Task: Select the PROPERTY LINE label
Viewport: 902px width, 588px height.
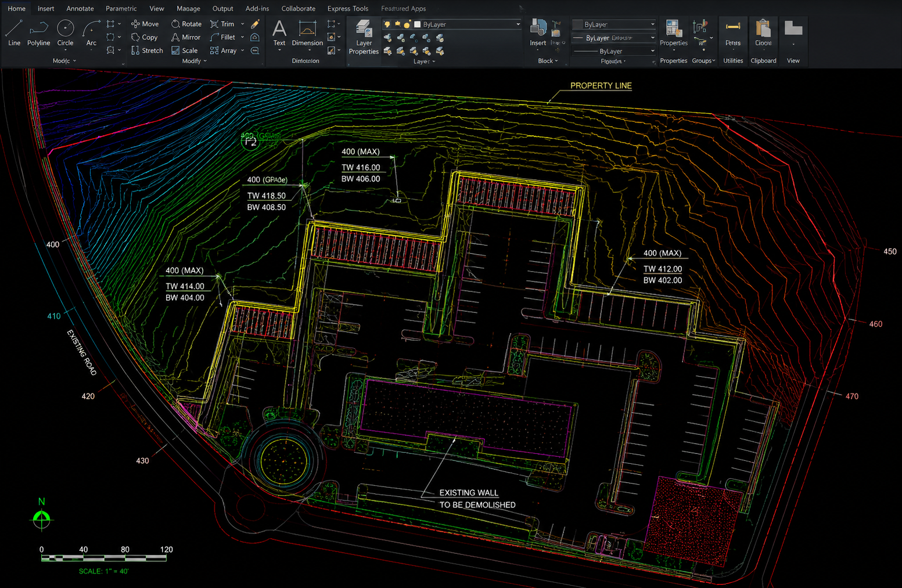Action: pyautogui.click(x=601, y=85)
